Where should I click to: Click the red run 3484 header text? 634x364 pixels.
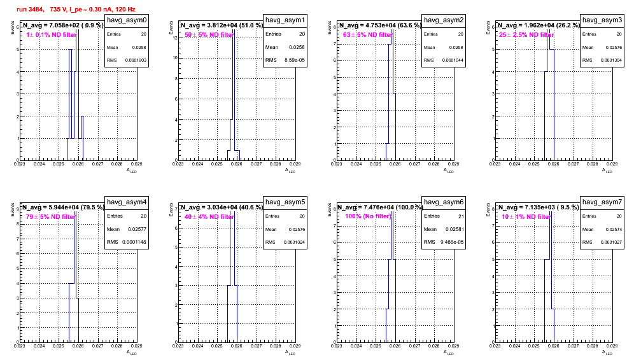click(x=76, y=10)
